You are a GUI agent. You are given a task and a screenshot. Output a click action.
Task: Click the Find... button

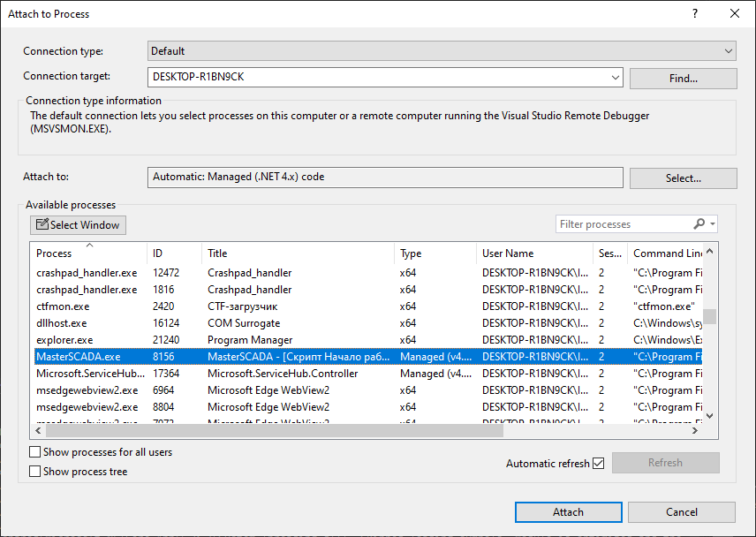[x=684, y=78]
